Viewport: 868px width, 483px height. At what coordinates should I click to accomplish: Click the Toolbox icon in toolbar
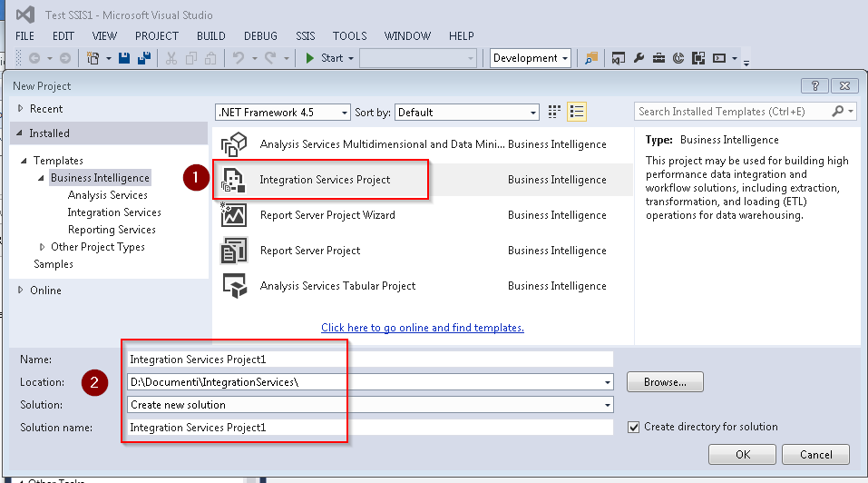point(658,58)
